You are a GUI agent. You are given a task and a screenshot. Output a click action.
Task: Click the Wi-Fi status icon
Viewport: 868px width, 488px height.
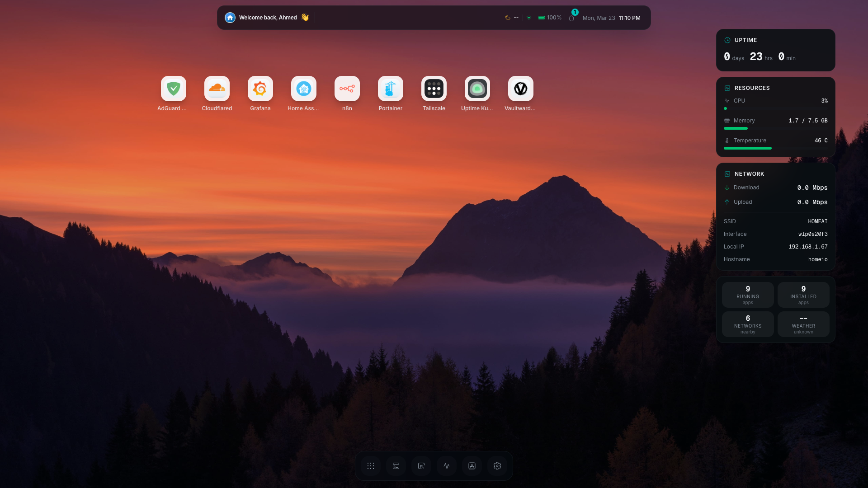point(528,18)
